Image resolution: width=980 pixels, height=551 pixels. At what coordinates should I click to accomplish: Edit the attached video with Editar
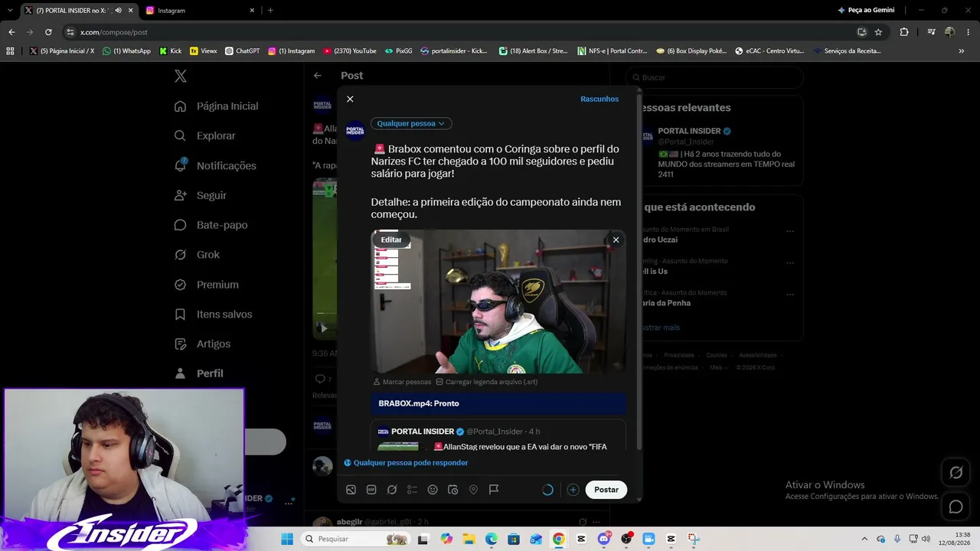tap(391, 240)
